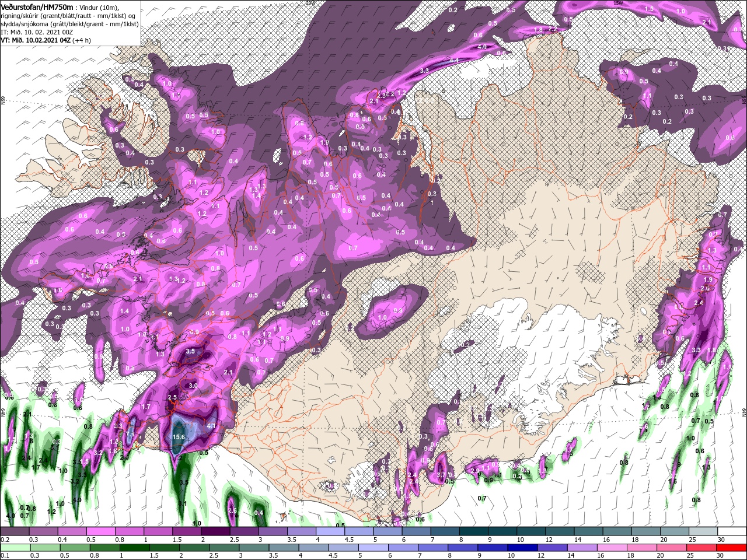
Task: Click the 4.0 snowfall value on map
Action: pos(481,47)
